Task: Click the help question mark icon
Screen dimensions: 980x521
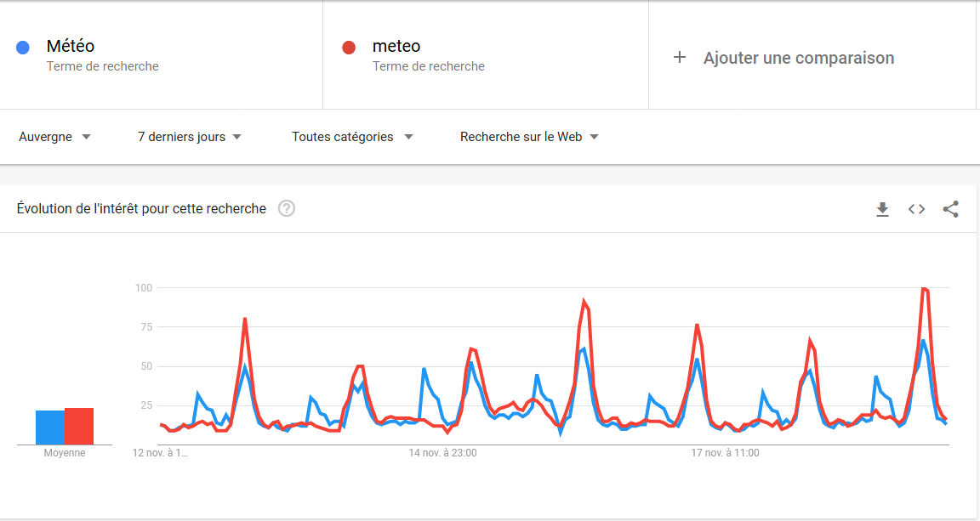Action: tap(287, 208)
